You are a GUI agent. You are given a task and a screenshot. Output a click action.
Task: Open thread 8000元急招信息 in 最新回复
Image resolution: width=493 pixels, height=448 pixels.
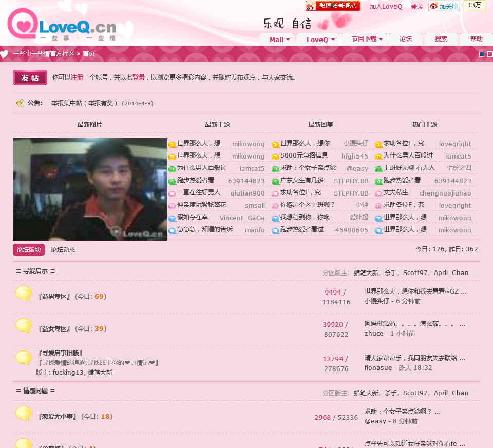pos(304,155)
